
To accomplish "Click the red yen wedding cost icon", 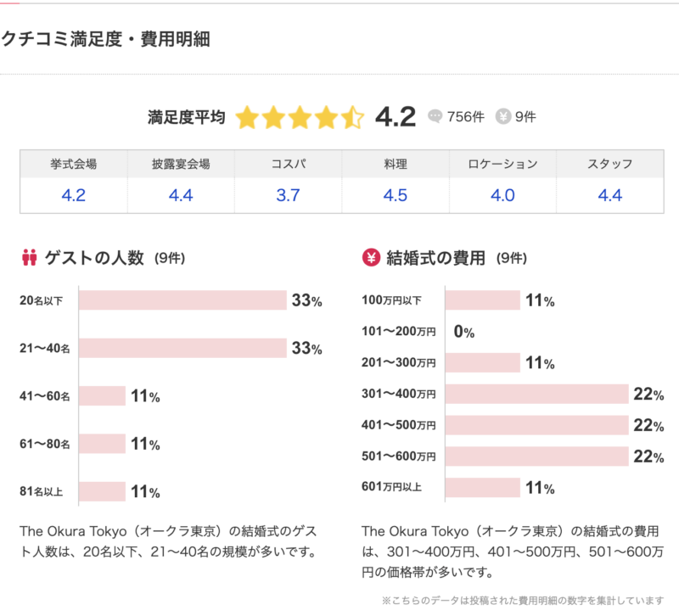I will [370, 257].
